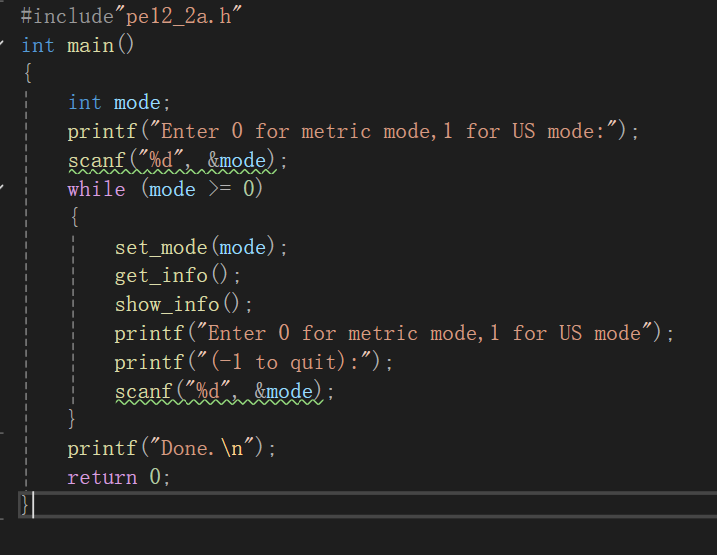Click the show_info() call
717x555 pixels.
[183, 304]
